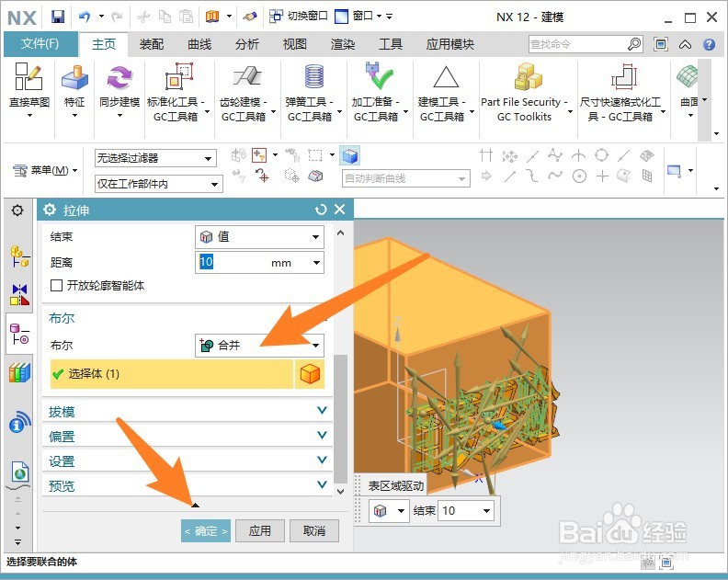Click the highlighted 3D cube selection icon
This screenshot has width=728, height=580.
350,156
